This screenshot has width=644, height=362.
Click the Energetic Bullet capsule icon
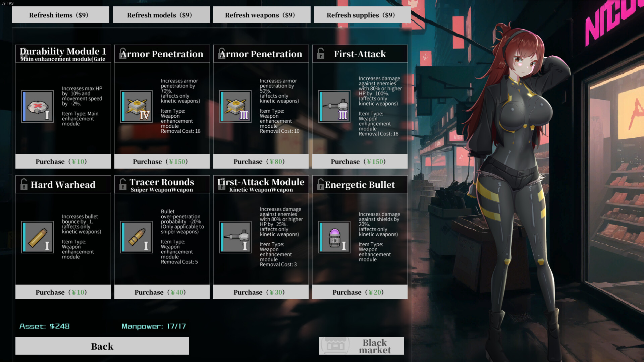point(334,237)
